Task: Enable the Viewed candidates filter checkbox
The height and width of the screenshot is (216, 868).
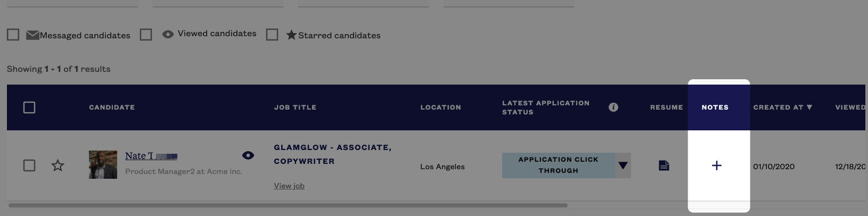Action: point(146,35)
